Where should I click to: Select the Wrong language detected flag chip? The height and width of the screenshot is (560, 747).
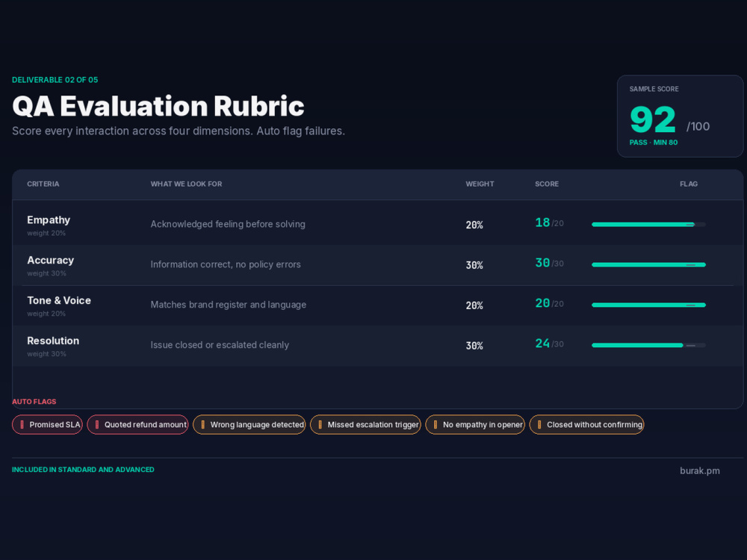[x=249, y=425]
